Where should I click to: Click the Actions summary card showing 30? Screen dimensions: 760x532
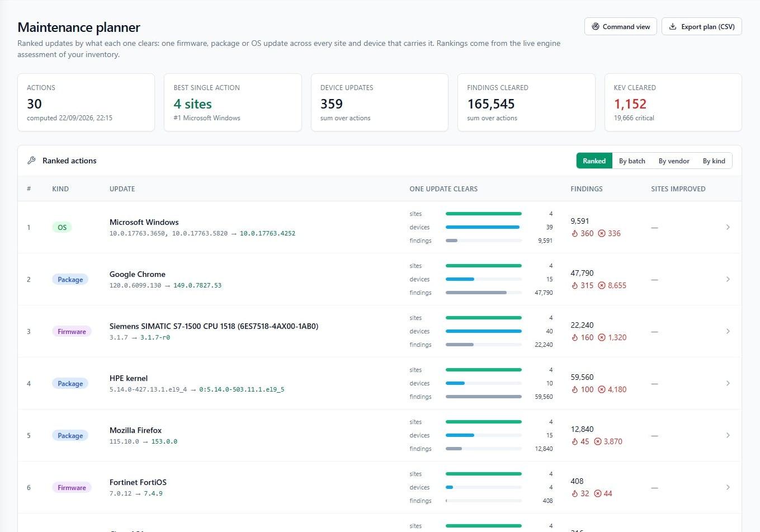pos(86,102)
